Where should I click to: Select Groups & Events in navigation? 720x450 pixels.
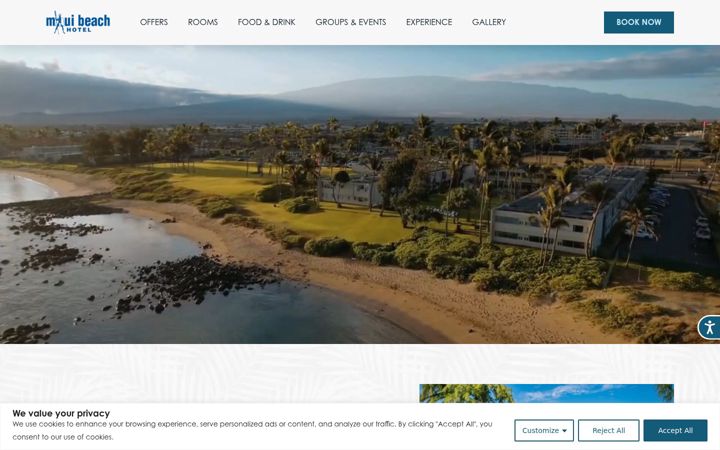(x=350, y=22)
